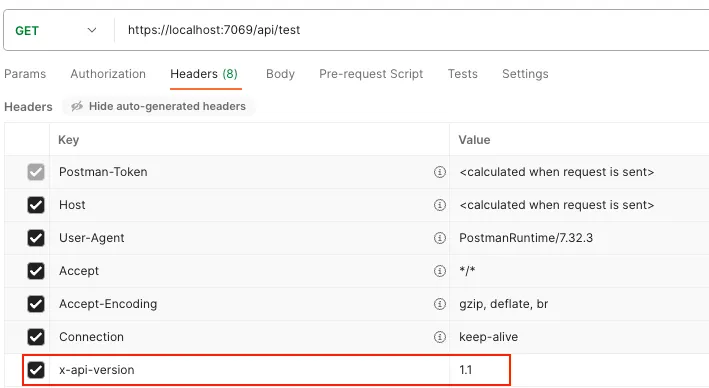The image size is (709, 388).
Task: Switch to the Params tab
Action: point(25,74)
